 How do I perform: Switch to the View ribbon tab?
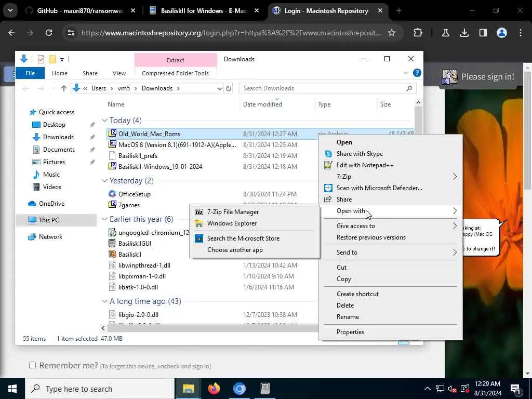(x=119, y=73)
